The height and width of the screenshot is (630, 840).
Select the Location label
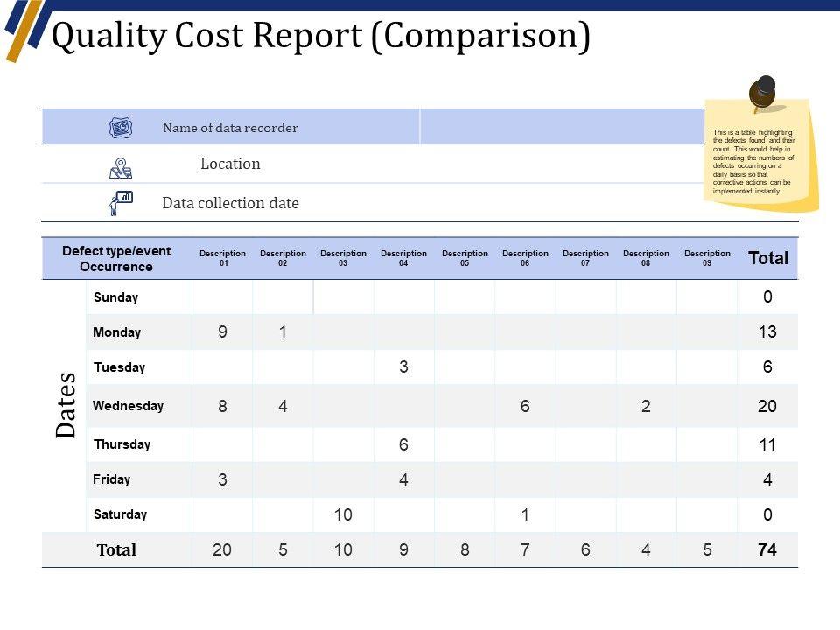pyautogui.click(x=230, y=164)
